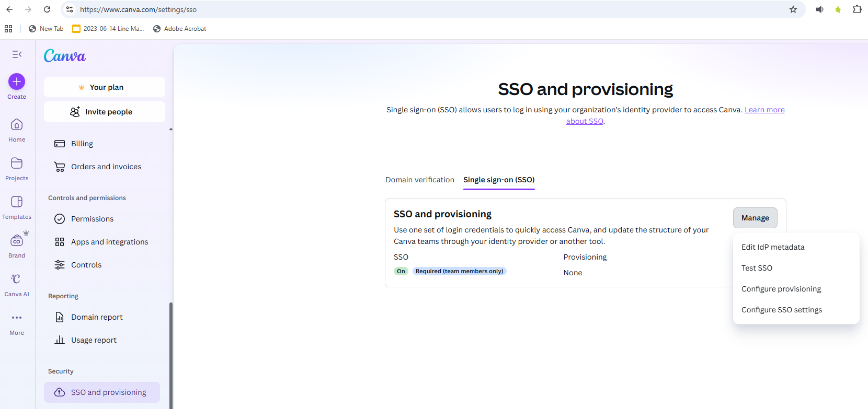Viewport: 868px width, 409px height.
Task: Click the Reporting section heading
Action: 63,296
